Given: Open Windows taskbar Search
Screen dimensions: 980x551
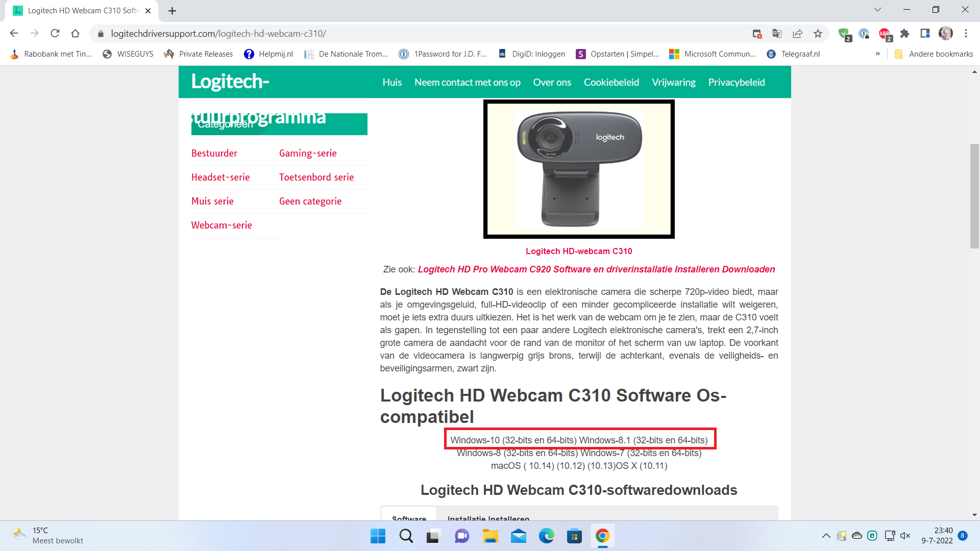Looking at the screenshot, I should [x=406, y=536].
